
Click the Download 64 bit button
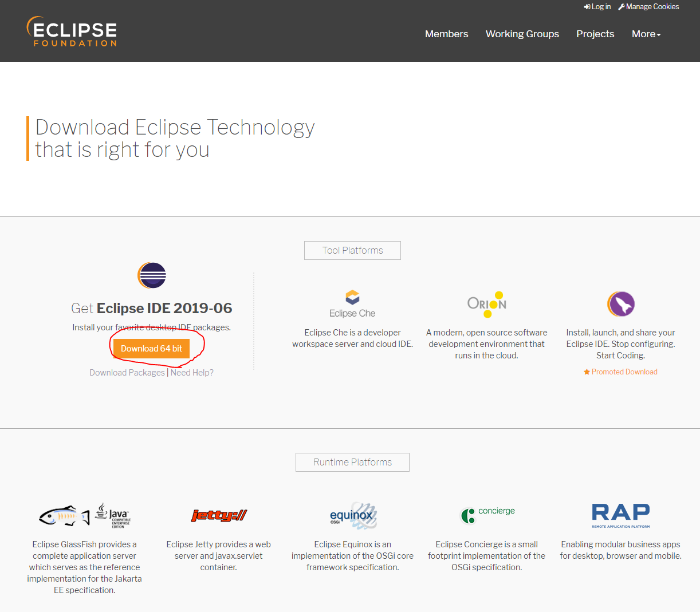tap(151, 349)
